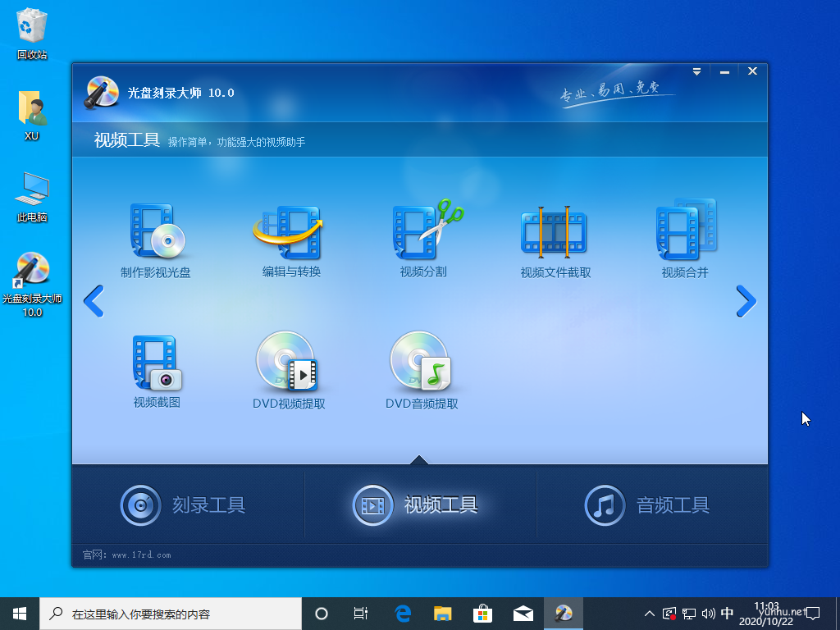
Task: Open the 回收站 desktop icon
Action: 32,33
